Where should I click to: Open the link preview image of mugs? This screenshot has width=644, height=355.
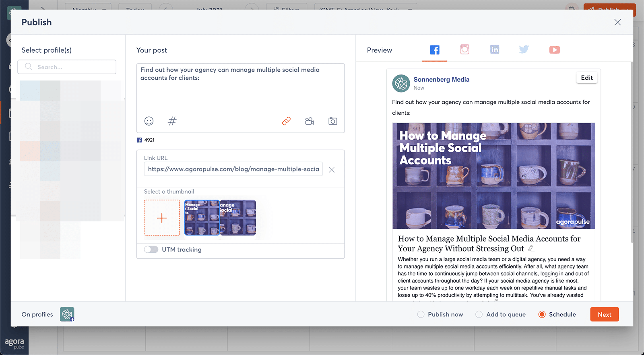point(493,176)
